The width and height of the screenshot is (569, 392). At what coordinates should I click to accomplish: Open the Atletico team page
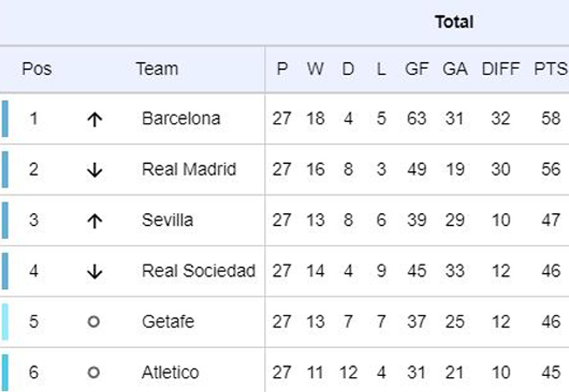pos(170,372)
